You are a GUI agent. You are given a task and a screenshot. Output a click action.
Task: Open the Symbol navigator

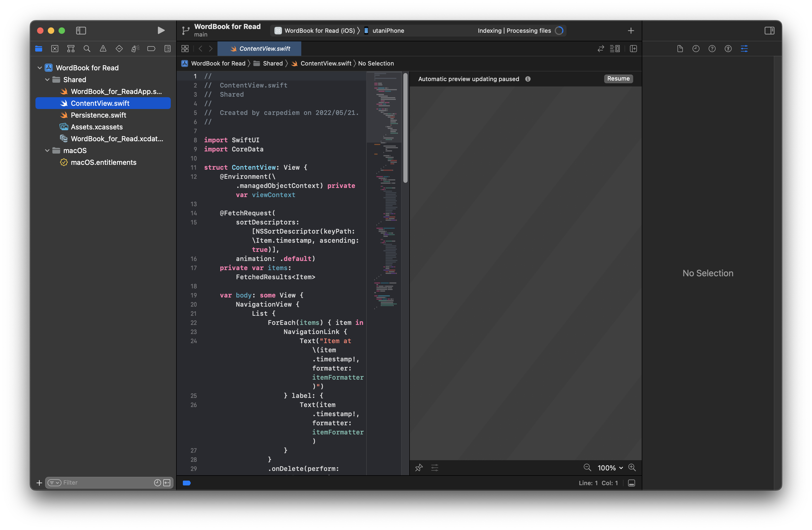pyautogui.click(x=71, y=49)
